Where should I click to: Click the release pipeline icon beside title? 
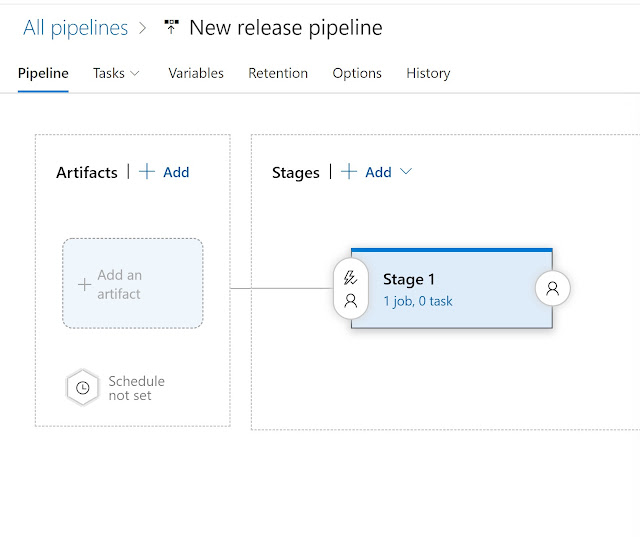171,27
